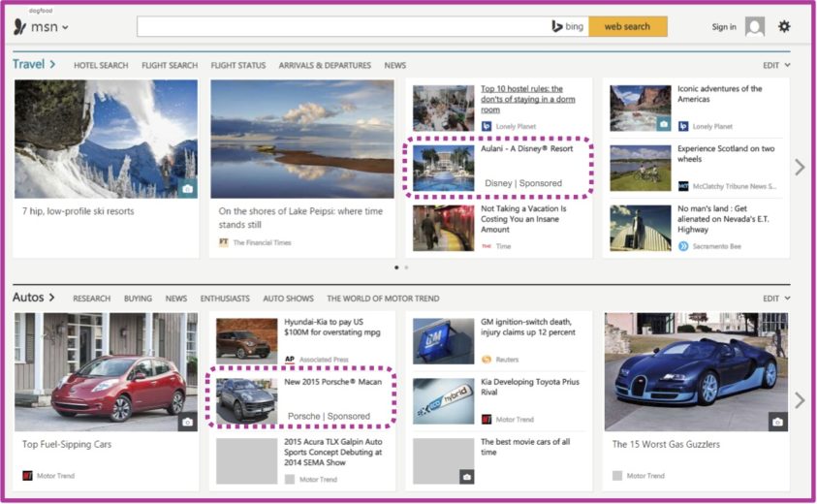Click Lonely Planet icon under Iconic adventures
817x504 pixels.
tap(683, 126)
